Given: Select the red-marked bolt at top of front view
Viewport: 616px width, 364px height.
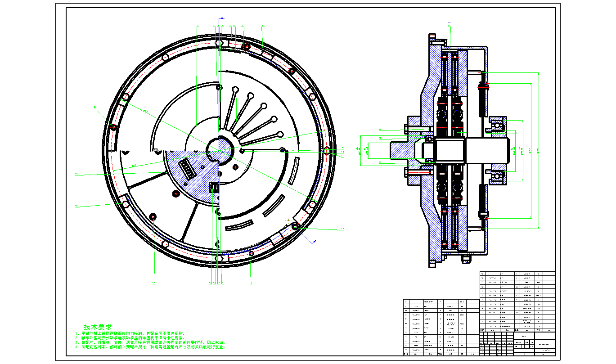Looking at the screenshot, I should click(246, 46).
